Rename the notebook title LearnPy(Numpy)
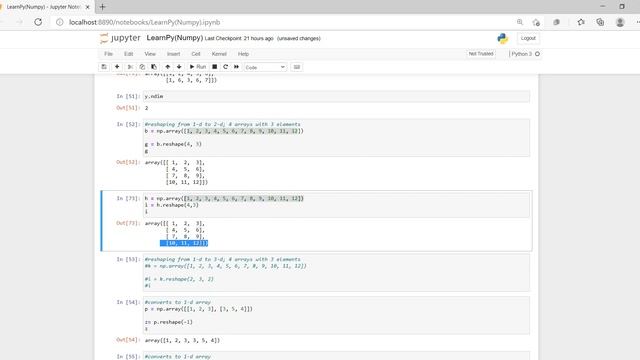The height and width of the screenshot is (360, 640). pyautogui.click(x=175, y=38)
